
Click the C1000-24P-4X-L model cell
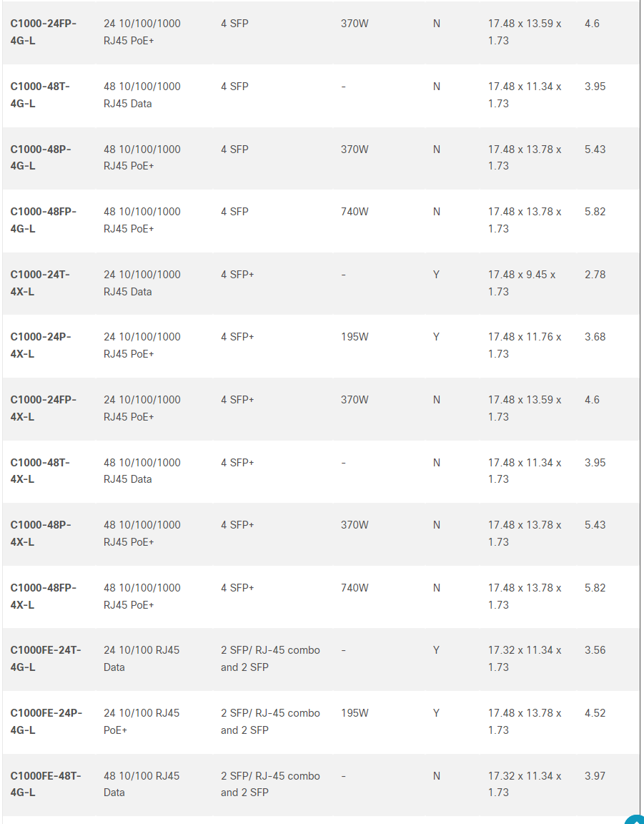pos(41,345)
